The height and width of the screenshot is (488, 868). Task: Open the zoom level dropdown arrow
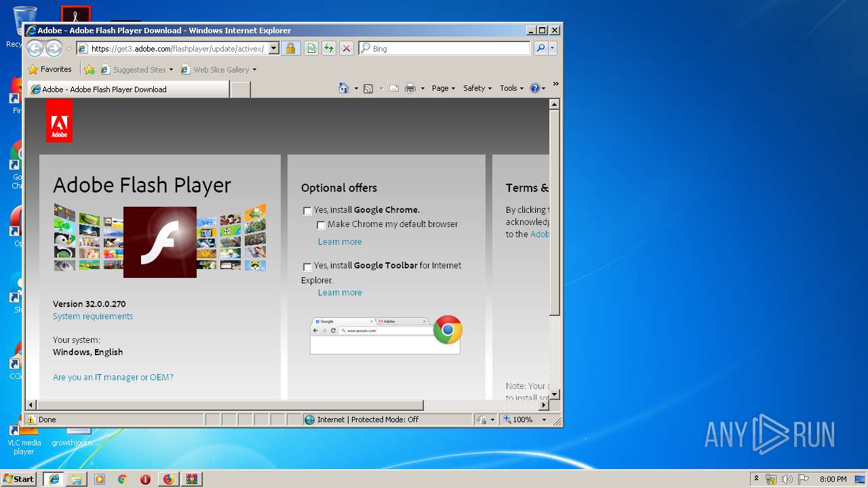544,420
